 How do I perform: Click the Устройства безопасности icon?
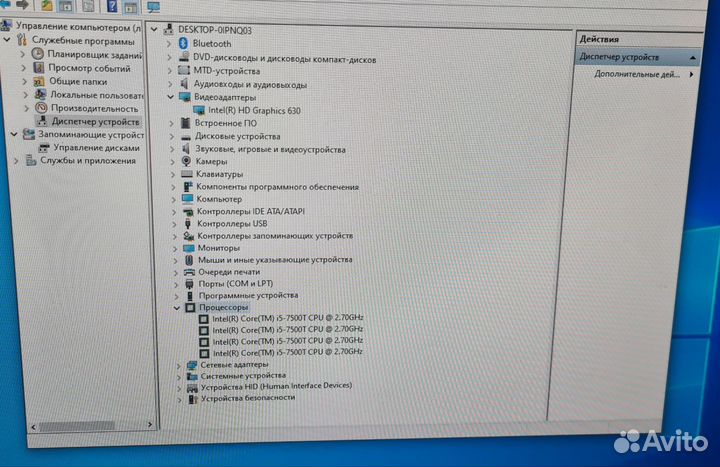[192, 399]
